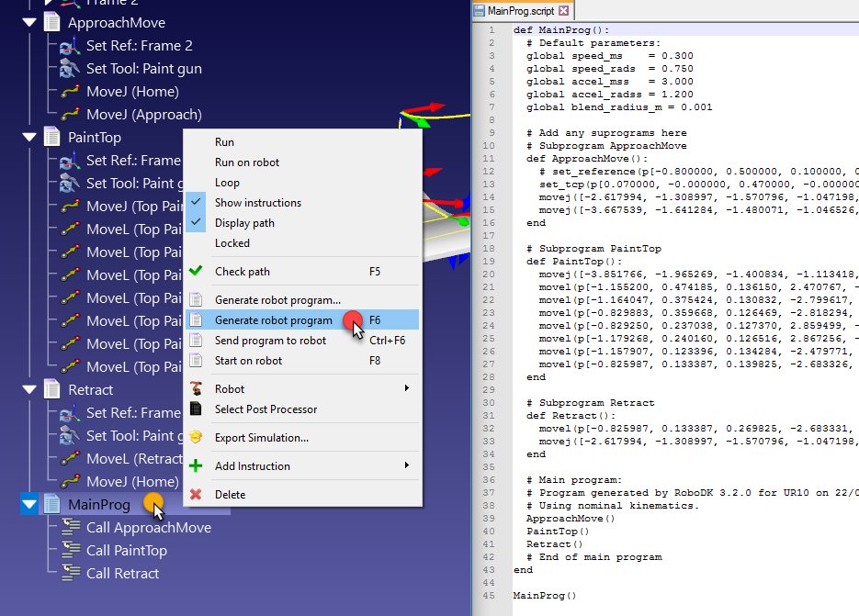Screen dimensions: 859x616
Task: Click the MoveJ (Home) path icon under ApproachMove
Action: [x=70, y=92]
